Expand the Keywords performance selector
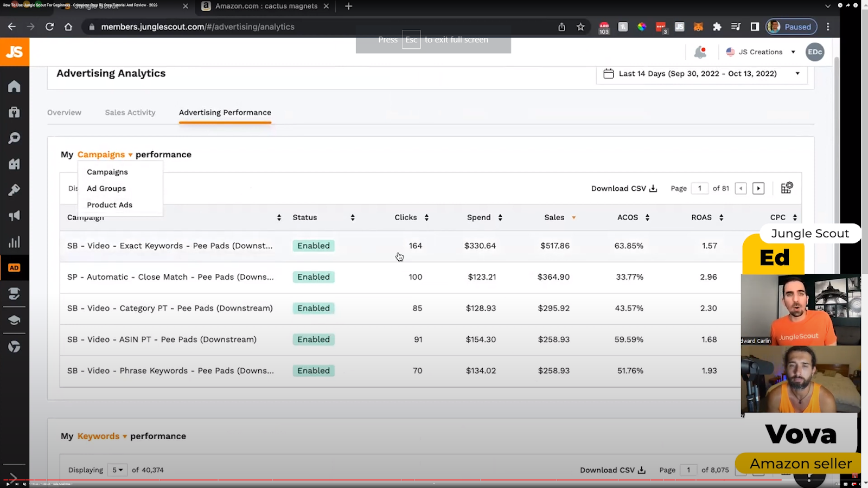 point(102,436)
